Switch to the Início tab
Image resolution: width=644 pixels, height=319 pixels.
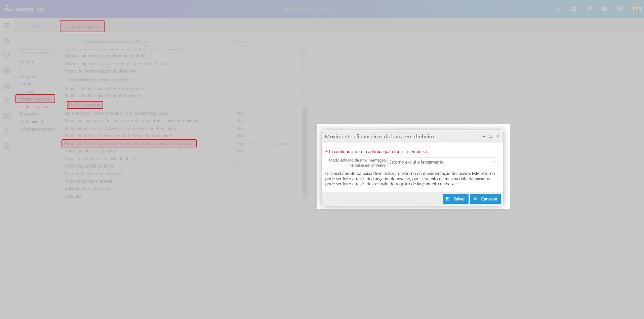click(37, 27)
